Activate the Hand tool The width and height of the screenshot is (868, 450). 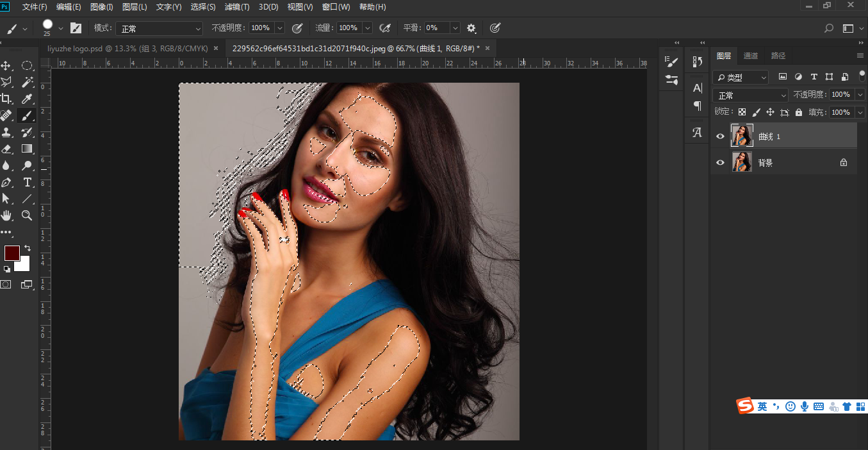tap(6, 215)
